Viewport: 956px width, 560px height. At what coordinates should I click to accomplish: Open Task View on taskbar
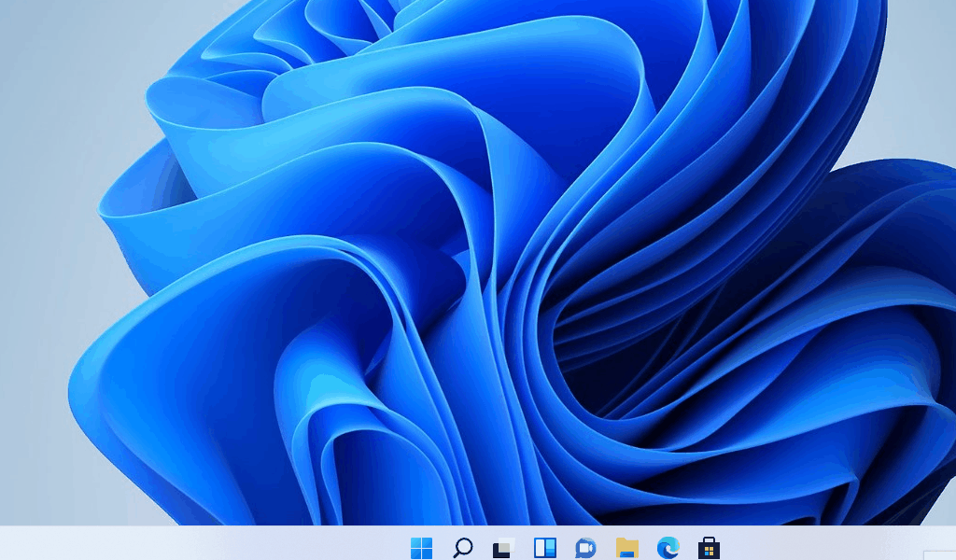(503, 548)
